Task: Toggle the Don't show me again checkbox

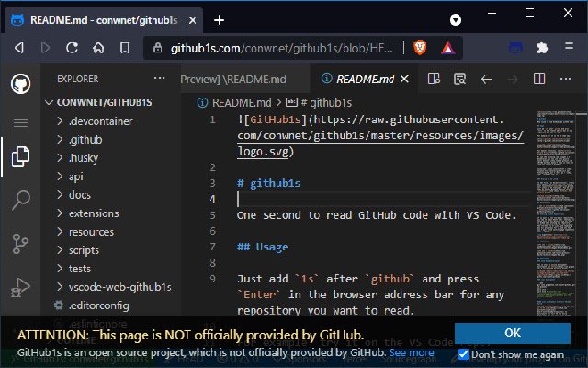Action: (x=463, y=354)
